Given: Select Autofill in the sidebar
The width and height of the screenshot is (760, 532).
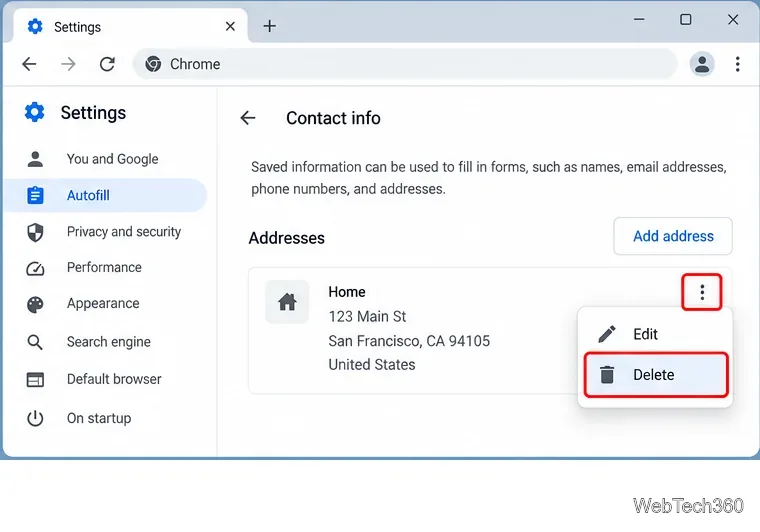Looking at the screenshot, I should pos(105,195).
